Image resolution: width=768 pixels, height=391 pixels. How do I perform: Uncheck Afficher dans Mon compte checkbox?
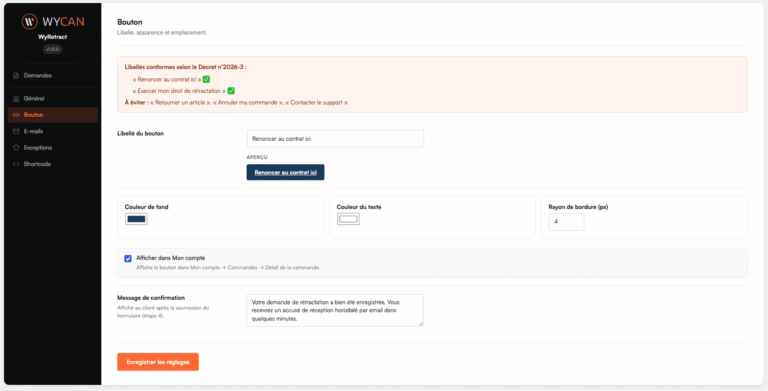128,258
